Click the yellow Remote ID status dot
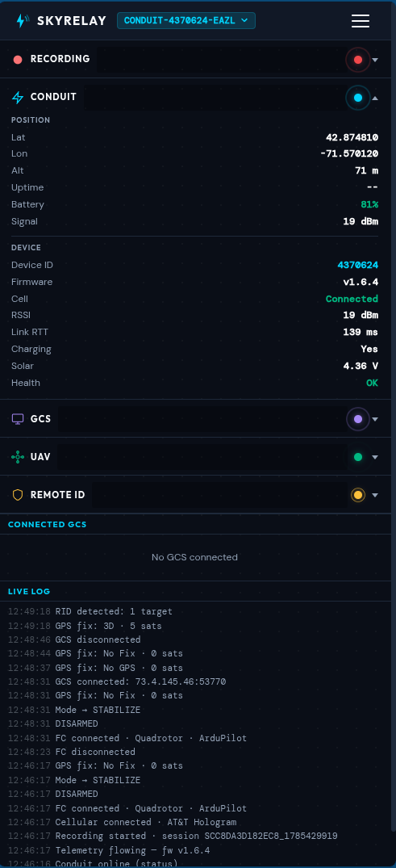 [x=358, y=495]
